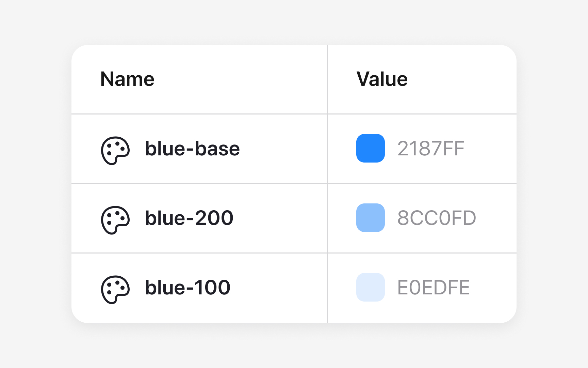Click the gray background outside the table
This screenshot has width=588, height=368.
(34, 184)
